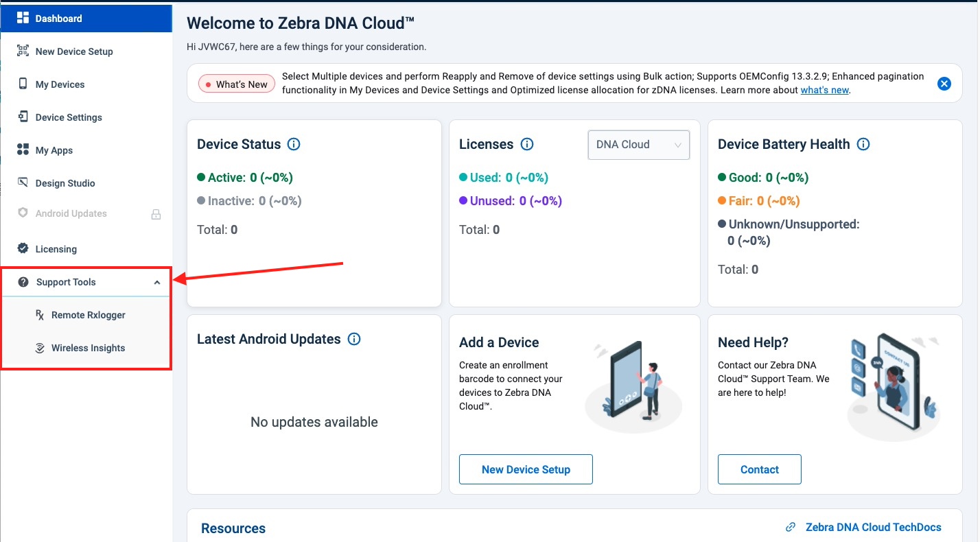Follow the "what's new" hyperlink
The width and height of the screenshot is (980, 542).
[825, 90]
